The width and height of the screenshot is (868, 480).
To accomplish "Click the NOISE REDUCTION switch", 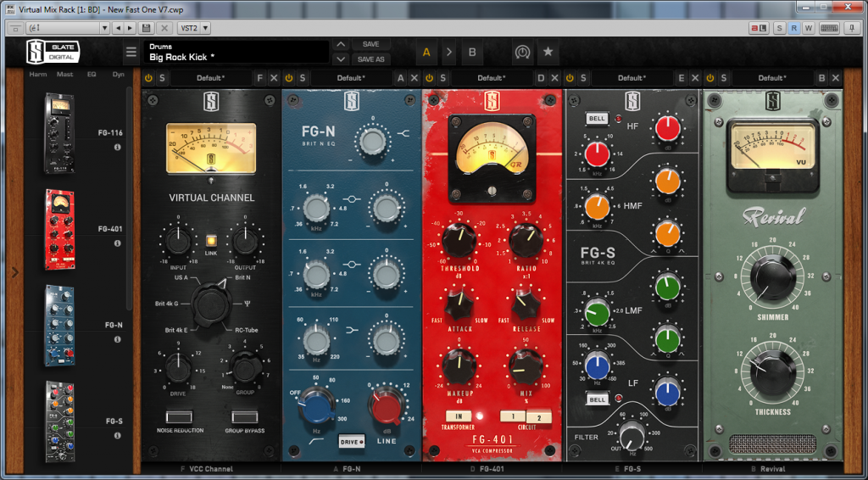I will 180,416.
